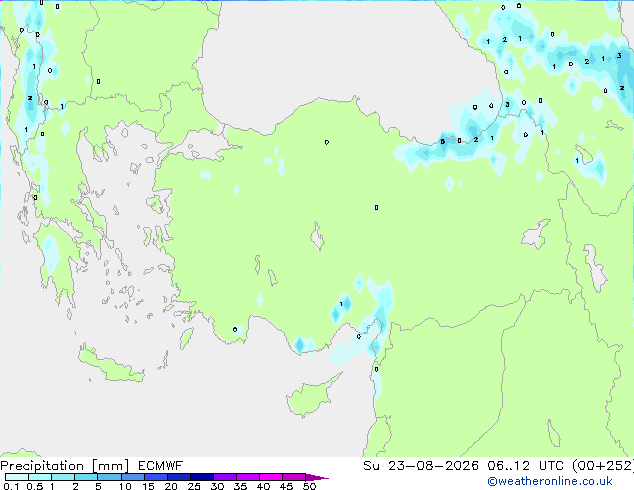This screenshot has height=490, width=634.
Task: Select the 5–10 mm legend color swatch
Action: (x=109, y=477)
